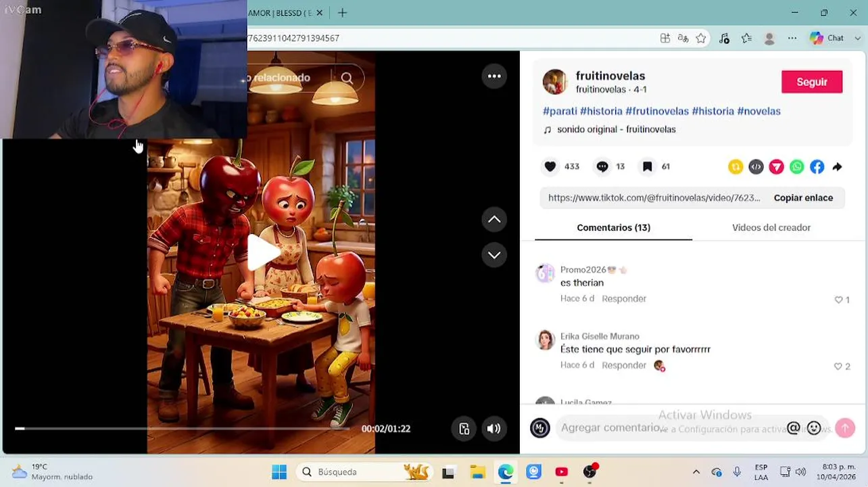This screenshot has width=868, height=487.
Task: Follow fruitinovelas with Seguir button
Action: (812, 82)
